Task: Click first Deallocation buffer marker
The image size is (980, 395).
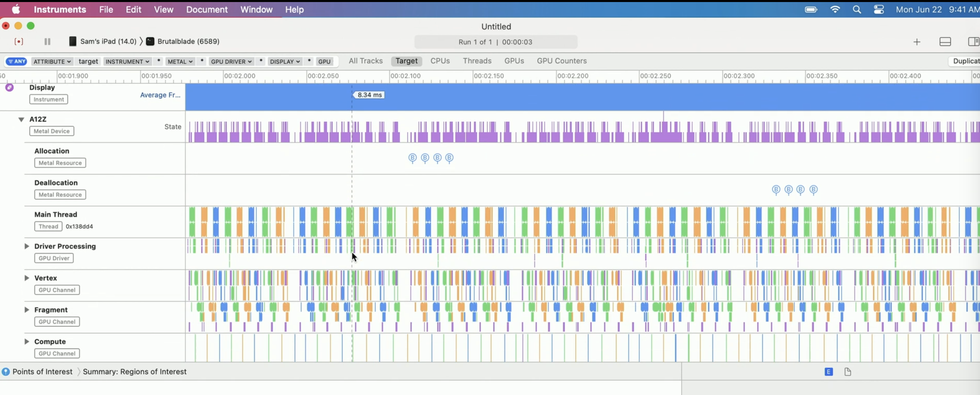Action: click(x=776, y=190)
